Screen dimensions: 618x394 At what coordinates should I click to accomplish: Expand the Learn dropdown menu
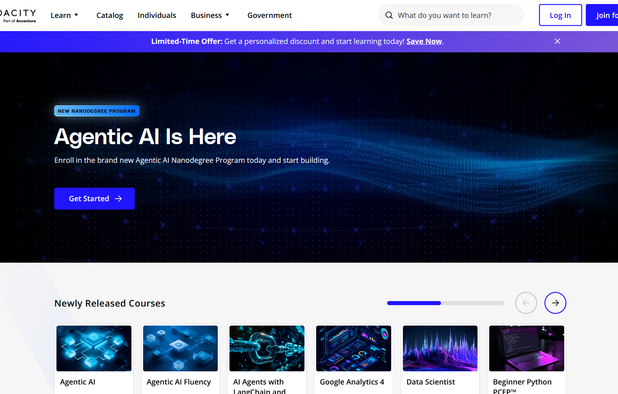(64, 15)
